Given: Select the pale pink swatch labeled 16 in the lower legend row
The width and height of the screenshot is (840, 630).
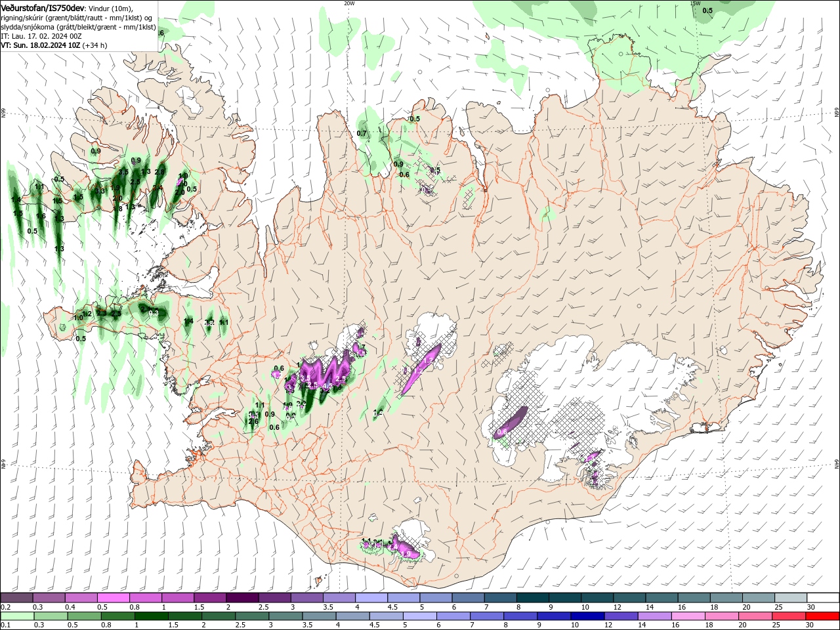Looking at the screenshot, I should tap(688, 616).
